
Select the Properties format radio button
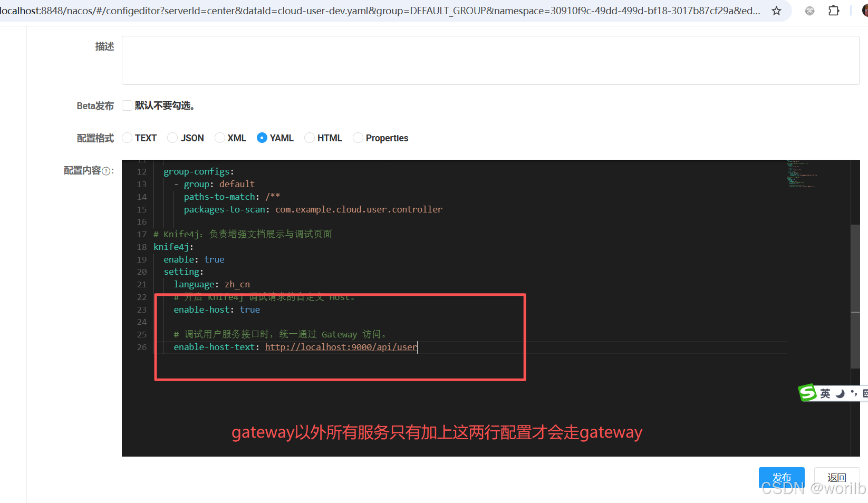click(358, 138)
